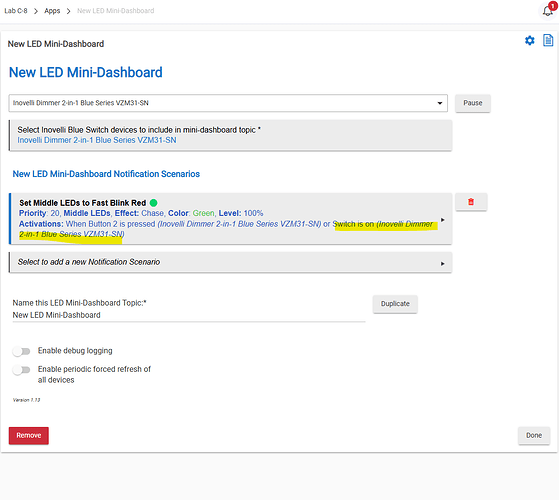This screenshot has height=500, width=559.
Task: Click green status dot beside scenario title
Action: tap(154, 203)
